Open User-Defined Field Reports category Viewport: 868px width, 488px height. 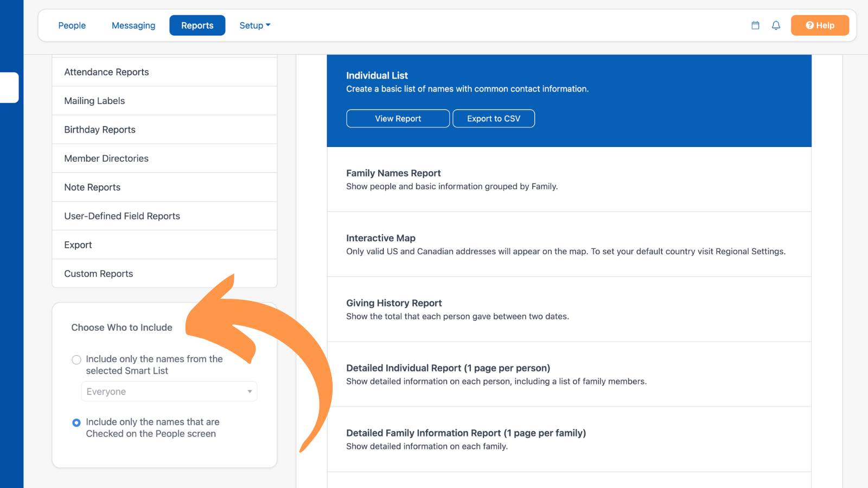164,216
